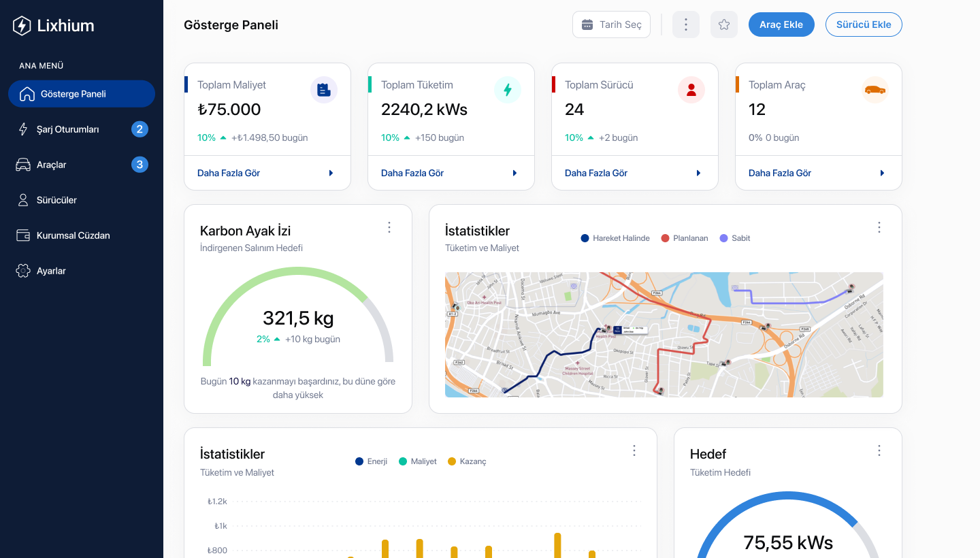The image size is (980, 558).
Task: Open Ayarlar in sidebar
Action: 82,271
